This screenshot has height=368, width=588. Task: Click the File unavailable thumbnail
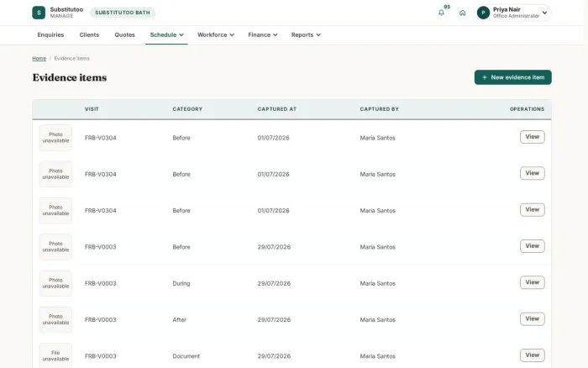click(x=55, y=355)
